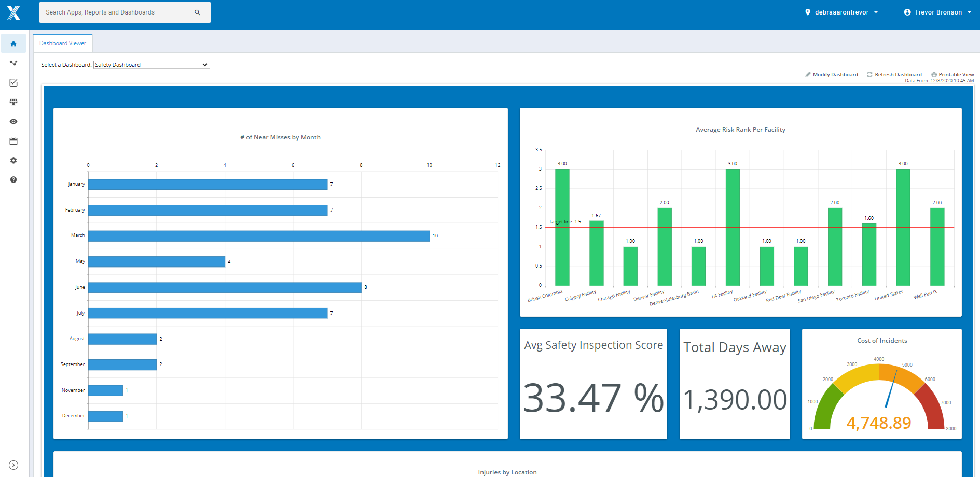Click the December bar in Near Misses chart

pos(105,416)
